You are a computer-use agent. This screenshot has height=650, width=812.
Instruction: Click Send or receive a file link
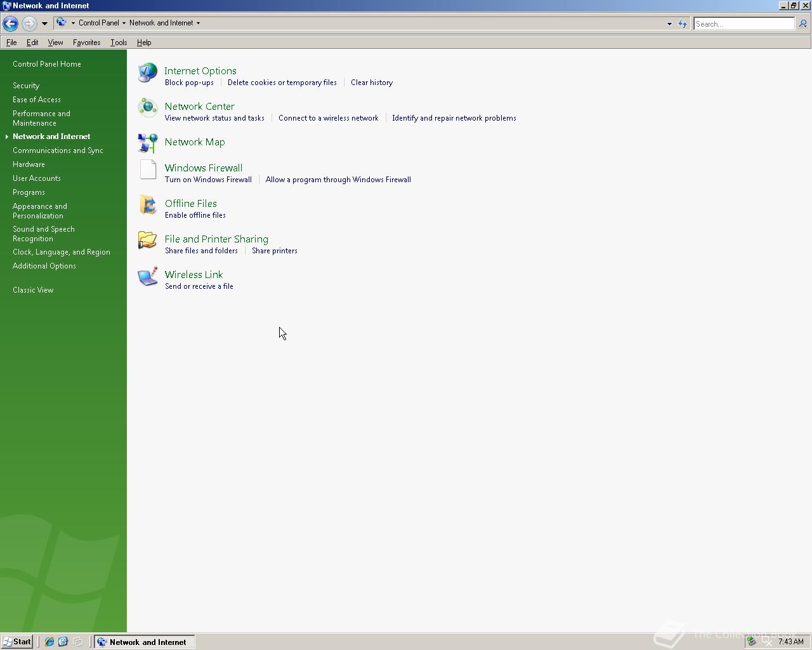pos(199,286)
